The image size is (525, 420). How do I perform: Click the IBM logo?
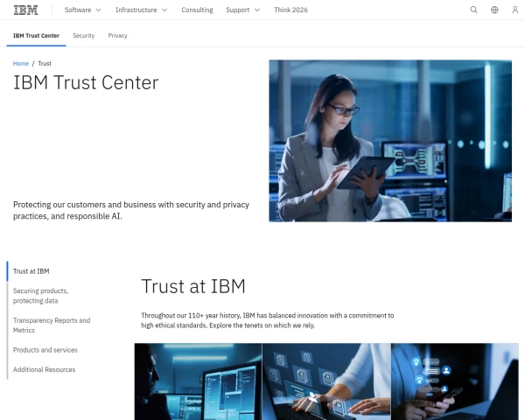tap(25, 10)
